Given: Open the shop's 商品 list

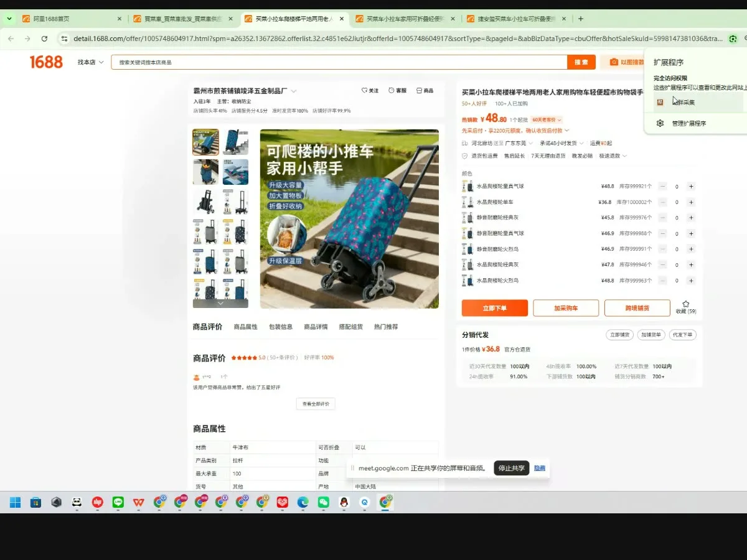Looking at the screenshot, I should coord(425,91).
